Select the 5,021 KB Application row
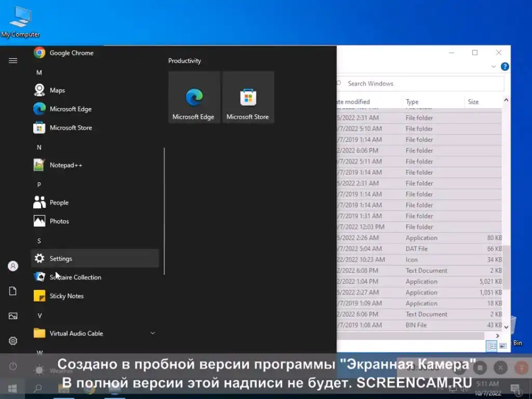Viewport: 532px width, 399px height. point(419,281)
